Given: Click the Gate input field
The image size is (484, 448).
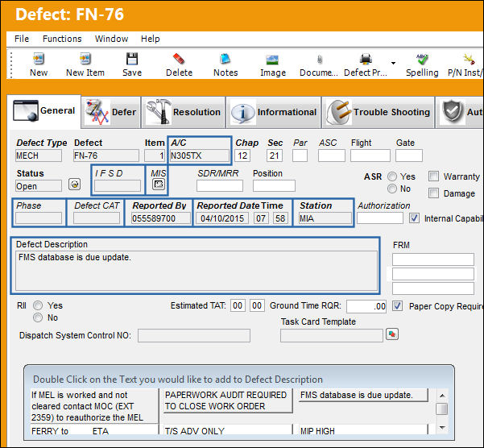Looking at the screenshot, I should coord(409,156).
